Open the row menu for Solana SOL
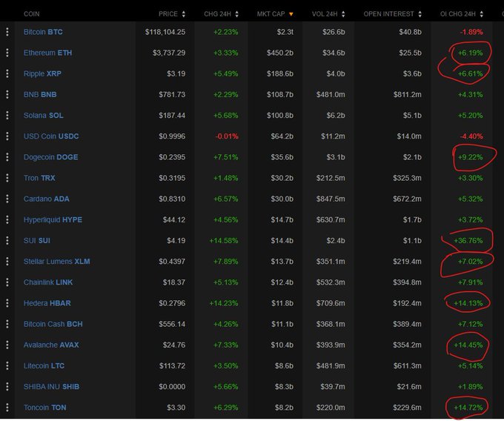The width and height of the screenshot is (504, 421). [7, 116]
